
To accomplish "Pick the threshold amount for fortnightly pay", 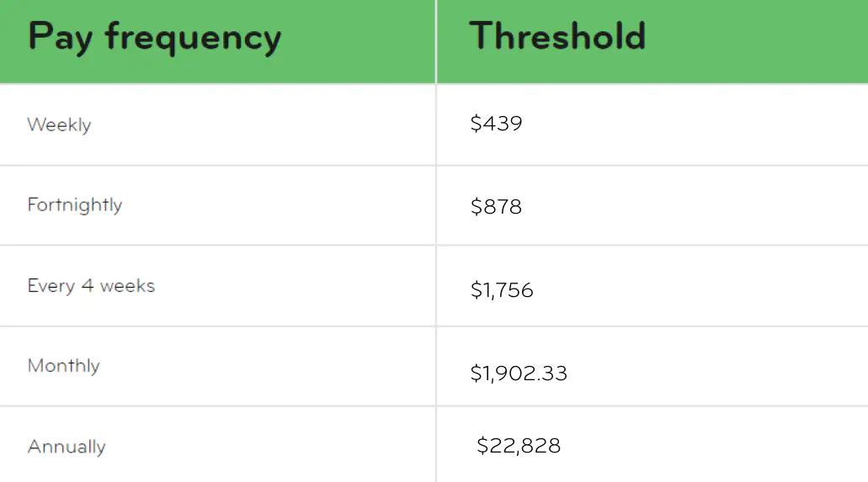I will [x=496, y=206].
